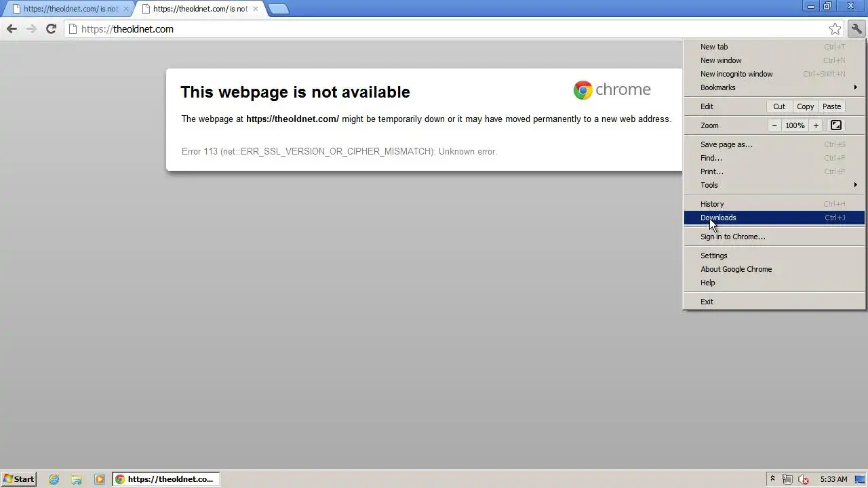This screenshot has height=488, width=868.
Task: Click the page icon in the address bar
Action: [x=73, y=28]
